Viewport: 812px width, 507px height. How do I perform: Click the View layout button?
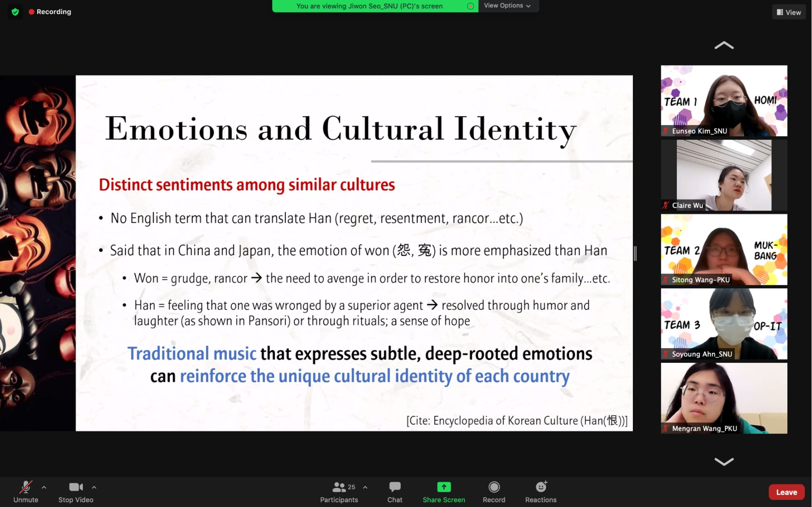[789, 12]
